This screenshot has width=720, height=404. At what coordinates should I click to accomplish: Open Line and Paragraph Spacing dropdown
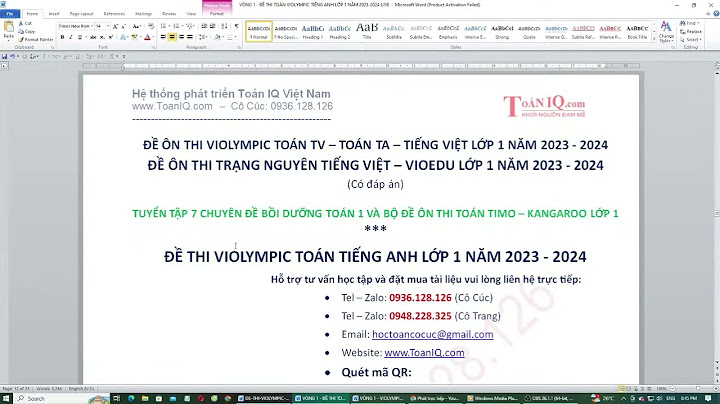202,37
